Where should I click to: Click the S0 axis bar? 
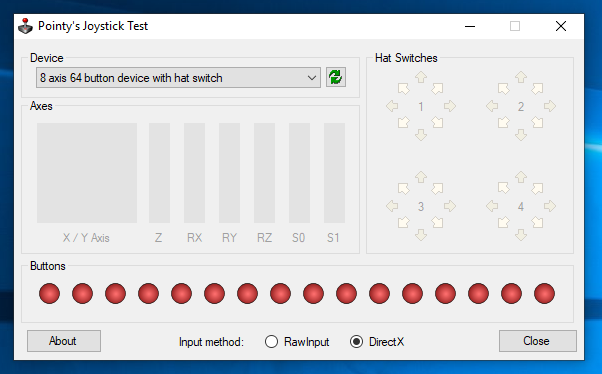pyautogui.click(x=299, y=173)
